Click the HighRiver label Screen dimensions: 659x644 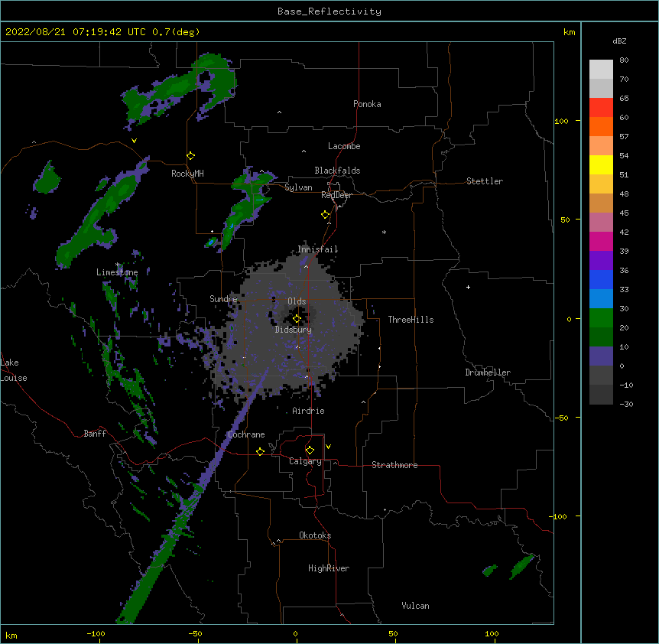pos(329,568)
